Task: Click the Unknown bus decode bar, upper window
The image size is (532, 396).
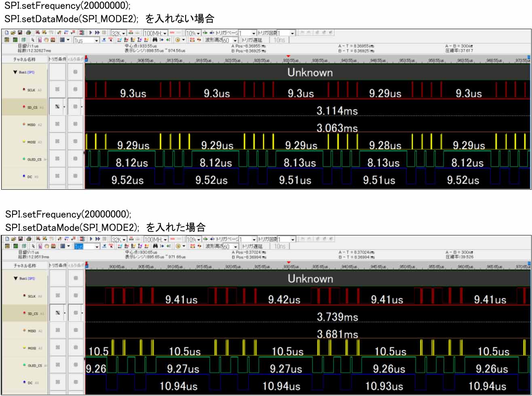Action: [x=307, y=72]
